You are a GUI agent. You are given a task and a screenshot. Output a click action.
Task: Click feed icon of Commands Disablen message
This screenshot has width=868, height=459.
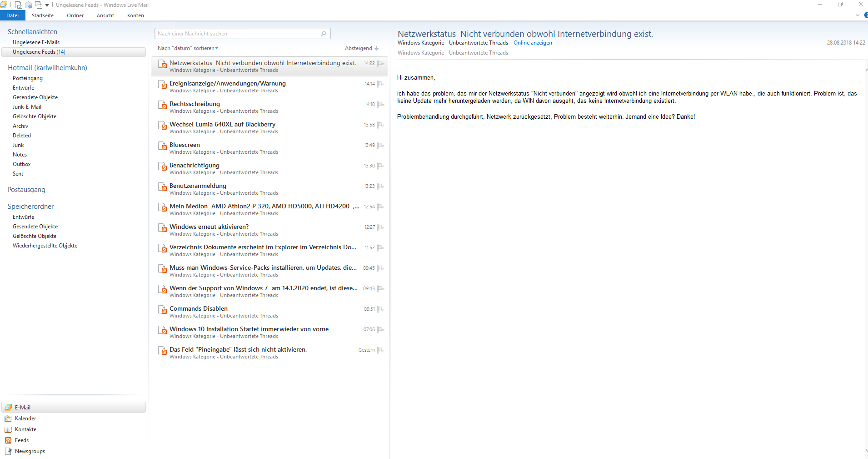pos(162,310)
